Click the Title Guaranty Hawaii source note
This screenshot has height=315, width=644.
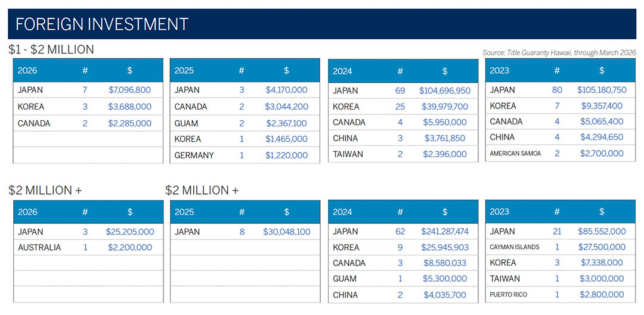[559, 53]
